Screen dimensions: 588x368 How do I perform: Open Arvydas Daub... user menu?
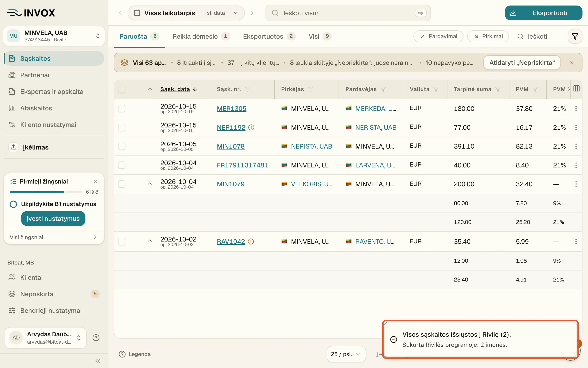click(46, 338)
